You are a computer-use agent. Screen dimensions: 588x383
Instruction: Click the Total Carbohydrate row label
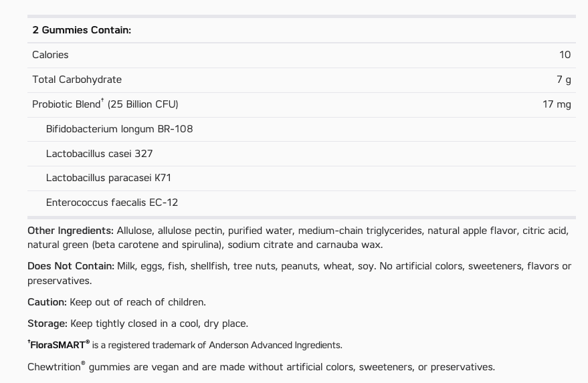click(x=77, y=80)
